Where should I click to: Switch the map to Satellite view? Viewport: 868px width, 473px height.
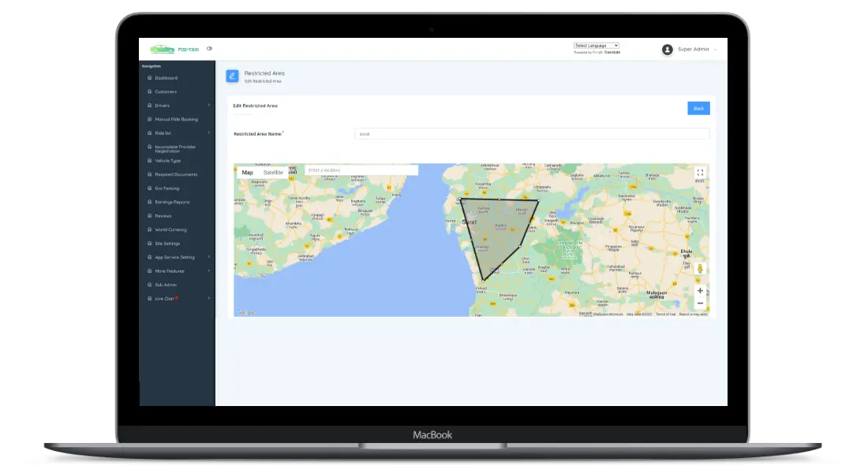point(273,173)
